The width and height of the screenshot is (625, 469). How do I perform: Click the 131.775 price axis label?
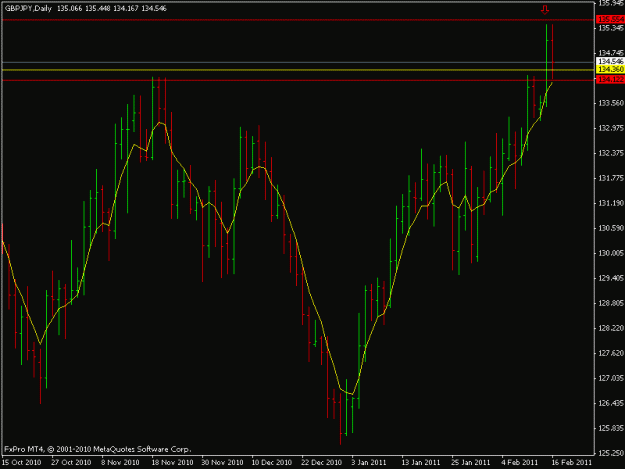pyautogui.click(x=611, y=178)
